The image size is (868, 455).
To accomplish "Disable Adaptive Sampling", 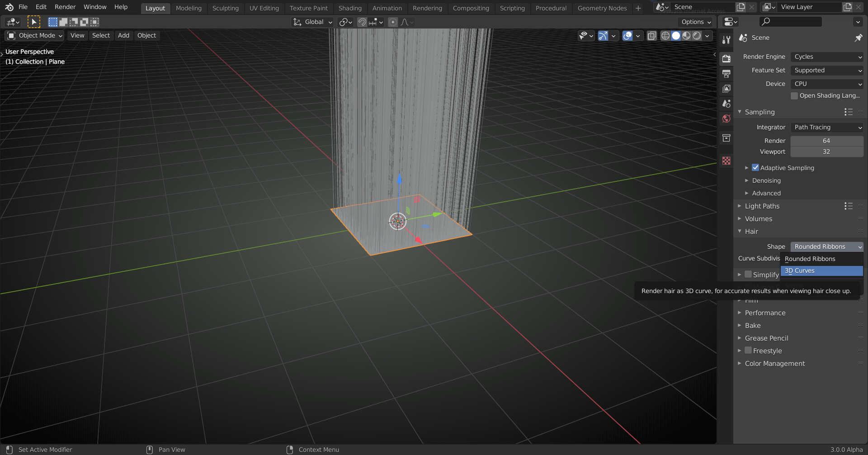I will click(x=755, y=167).
